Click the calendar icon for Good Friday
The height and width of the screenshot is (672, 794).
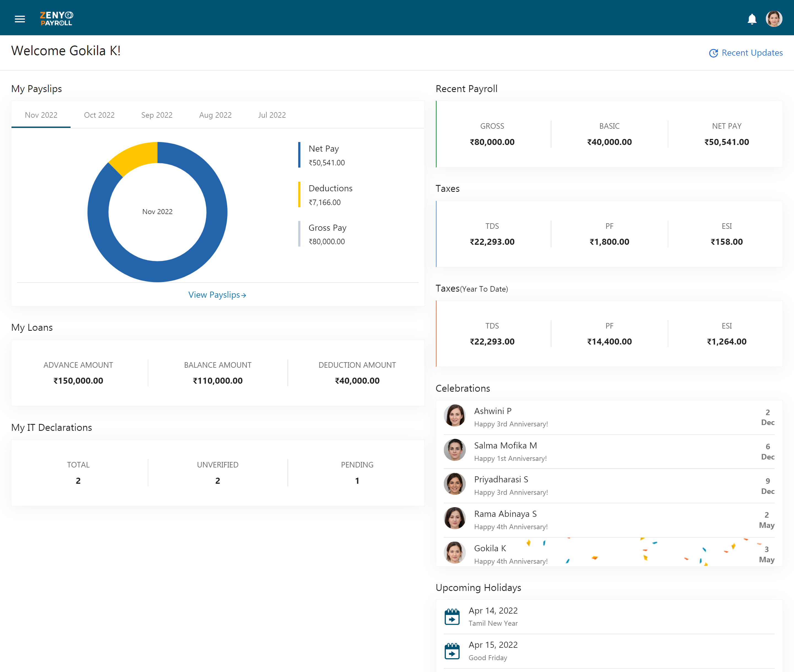[x=452, y=651]
